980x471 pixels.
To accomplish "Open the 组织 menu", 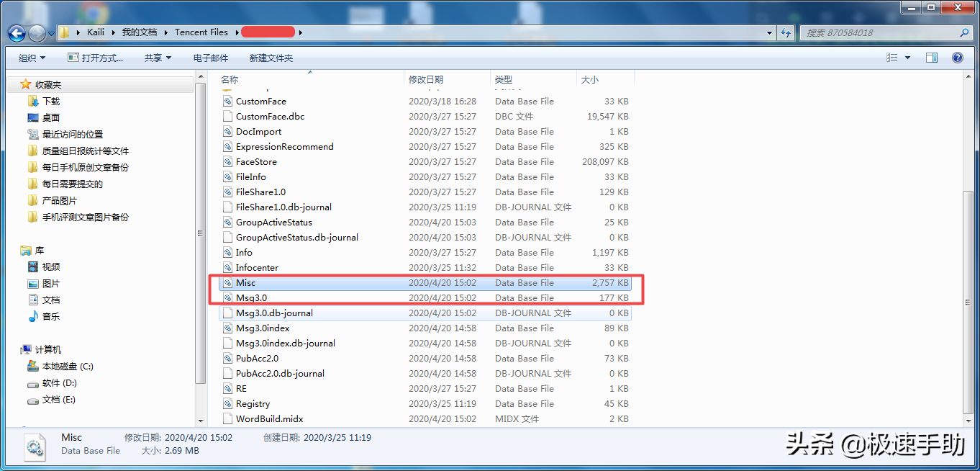I will pyautogui.click(x=32, y=58).
